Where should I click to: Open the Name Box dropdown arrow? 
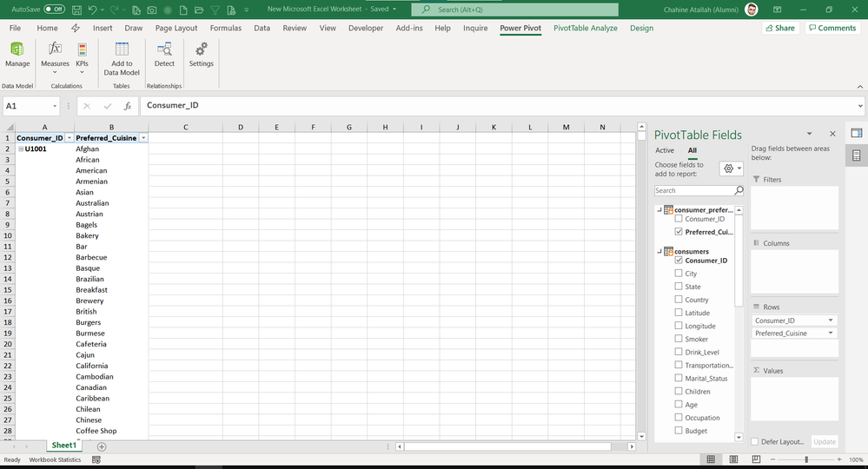click(x=54, y=106)
